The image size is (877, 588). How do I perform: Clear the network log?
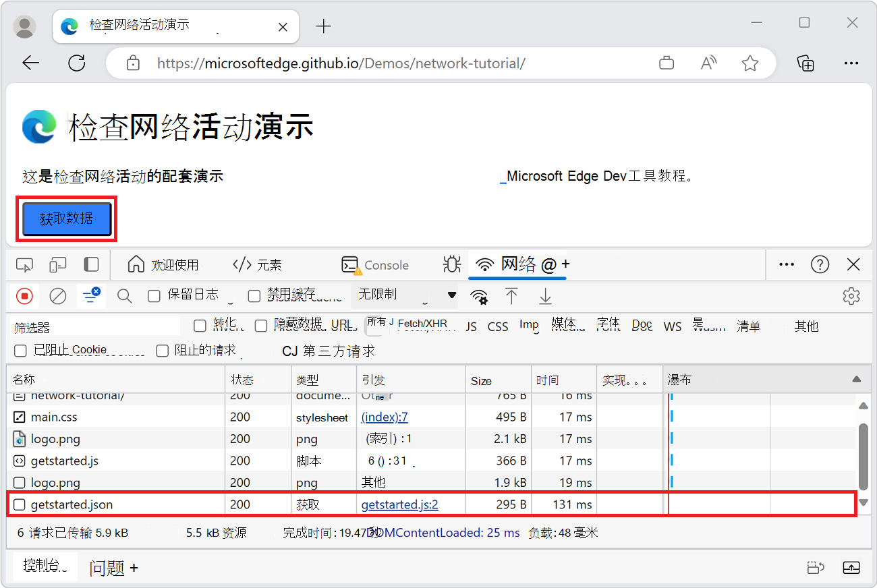(x=58, y=295)
